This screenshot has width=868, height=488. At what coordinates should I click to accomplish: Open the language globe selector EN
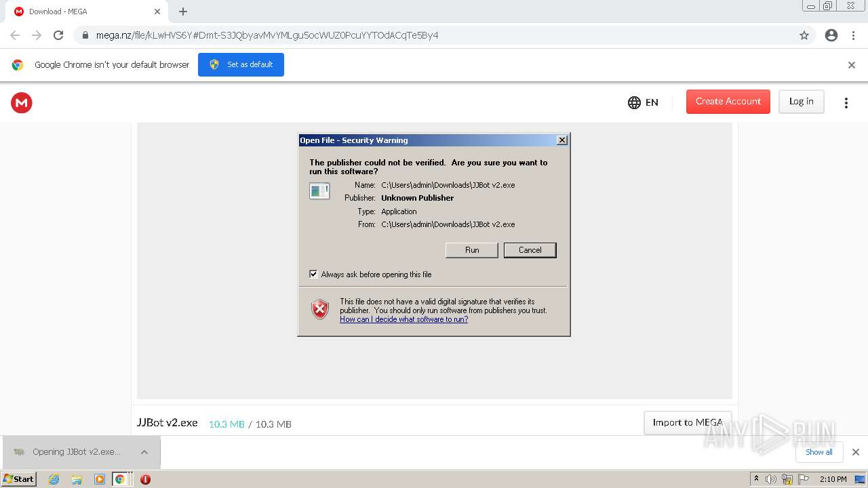643,102
